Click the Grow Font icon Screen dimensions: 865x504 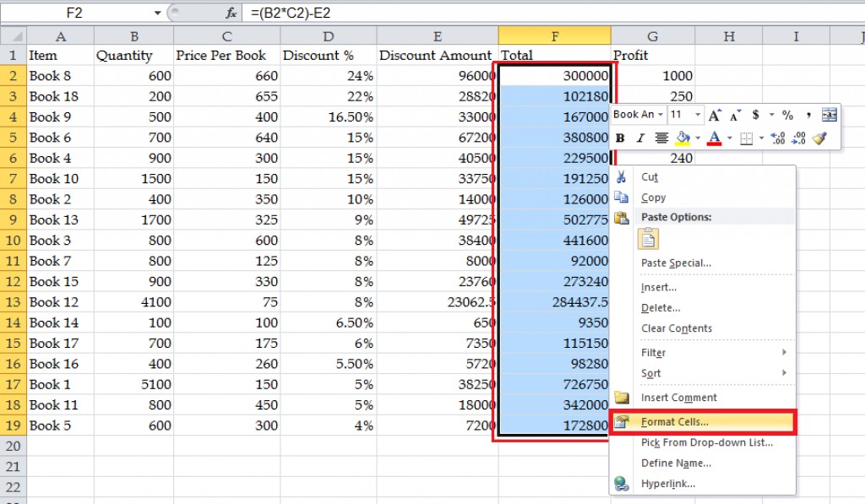(x=715, y=114)
